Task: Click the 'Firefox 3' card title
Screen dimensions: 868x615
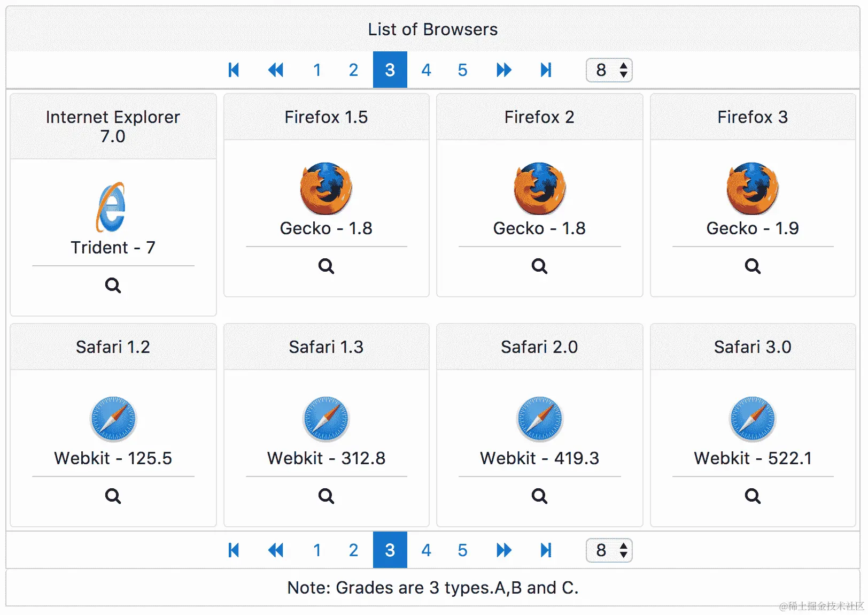Action: [x=753, y=117]
